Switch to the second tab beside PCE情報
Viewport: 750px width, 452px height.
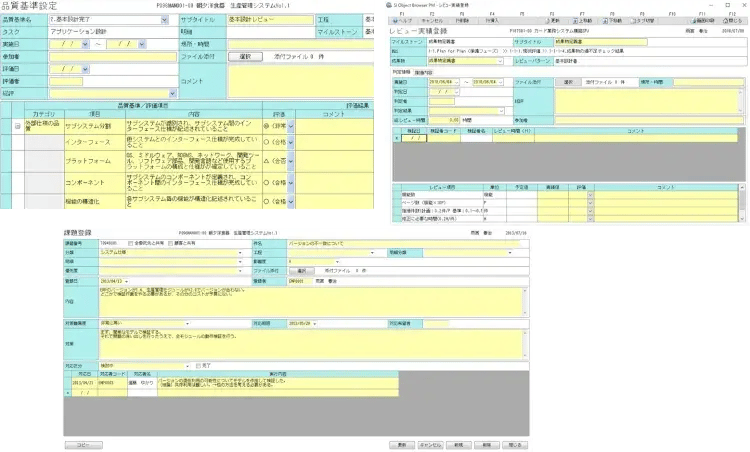point(424,73)
